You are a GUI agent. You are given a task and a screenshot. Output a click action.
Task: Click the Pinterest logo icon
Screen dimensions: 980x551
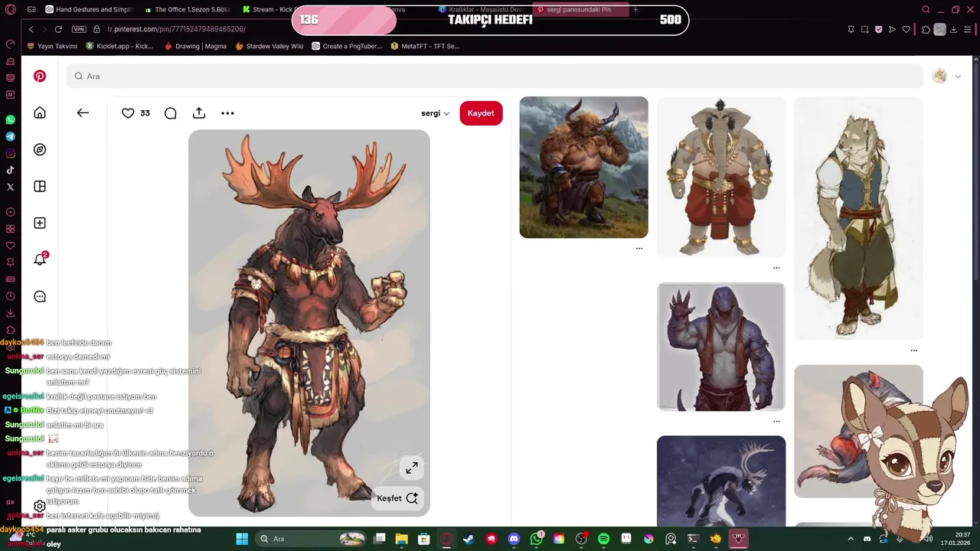point(40,76)
